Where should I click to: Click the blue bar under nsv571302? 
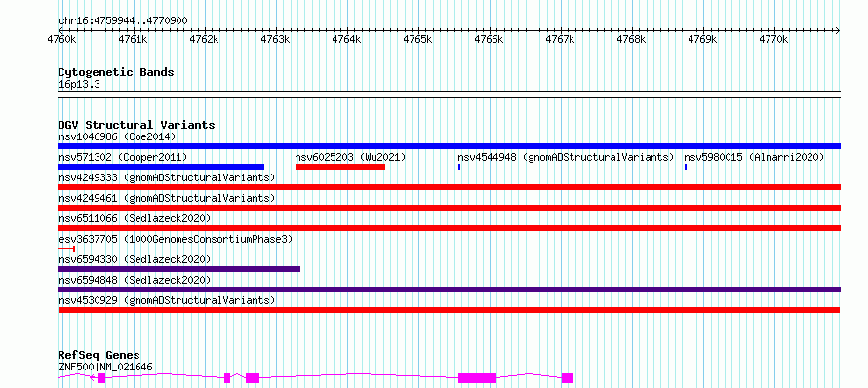coord(161,167)
